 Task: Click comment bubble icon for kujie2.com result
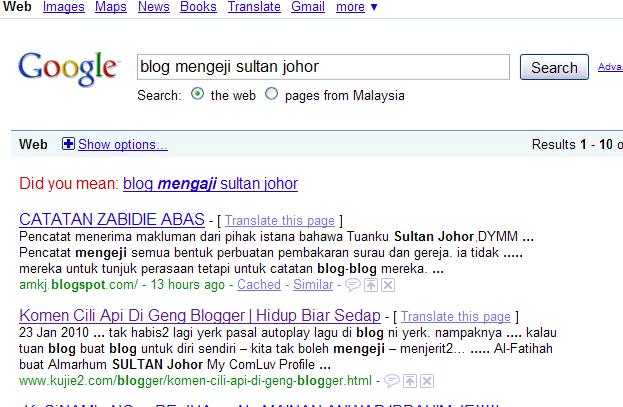[392, 381]
